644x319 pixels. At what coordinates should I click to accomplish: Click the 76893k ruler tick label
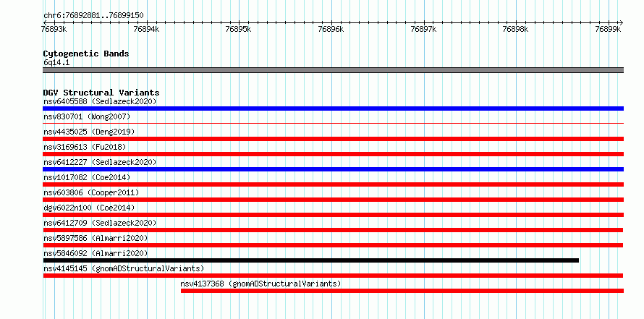[54, 30]
